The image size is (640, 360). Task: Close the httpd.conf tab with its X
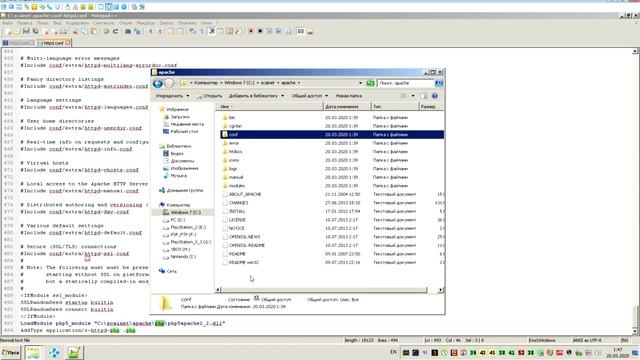point(68,42)
